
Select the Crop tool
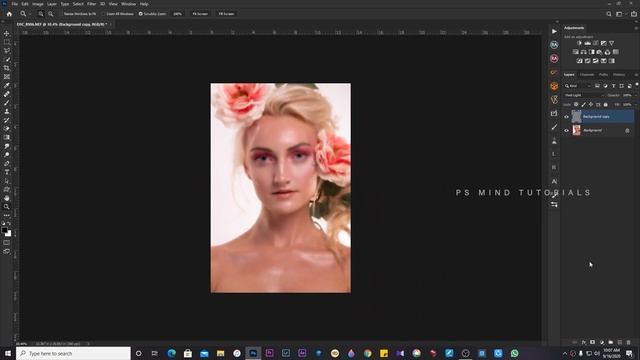pyautogui.click(x=7, y=68)
